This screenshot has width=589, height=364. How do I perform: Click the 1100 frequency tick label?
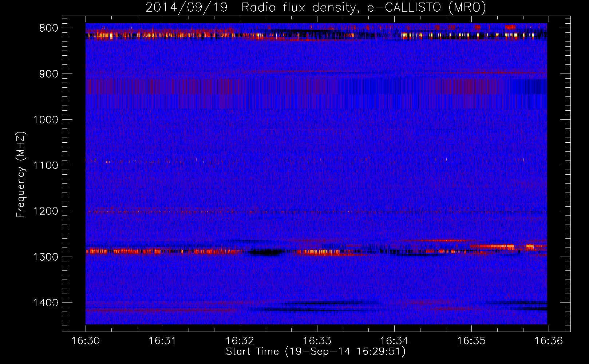[46, 165]
